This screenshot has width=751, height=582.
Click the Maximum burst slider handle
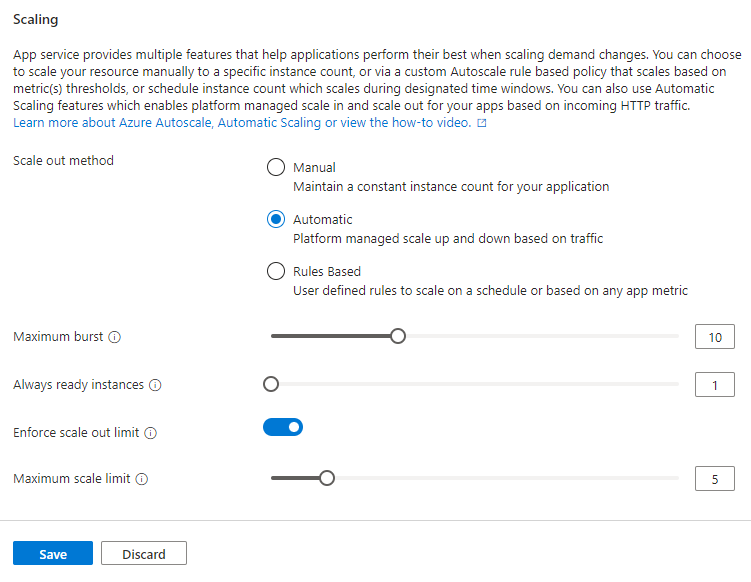[x=398, y=336]
